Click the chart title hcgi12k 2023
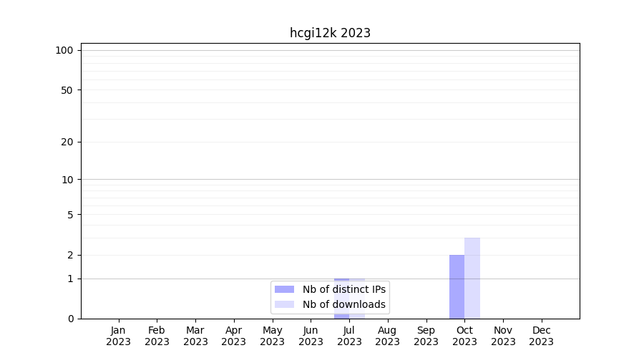644x358 pixels. 330,33
